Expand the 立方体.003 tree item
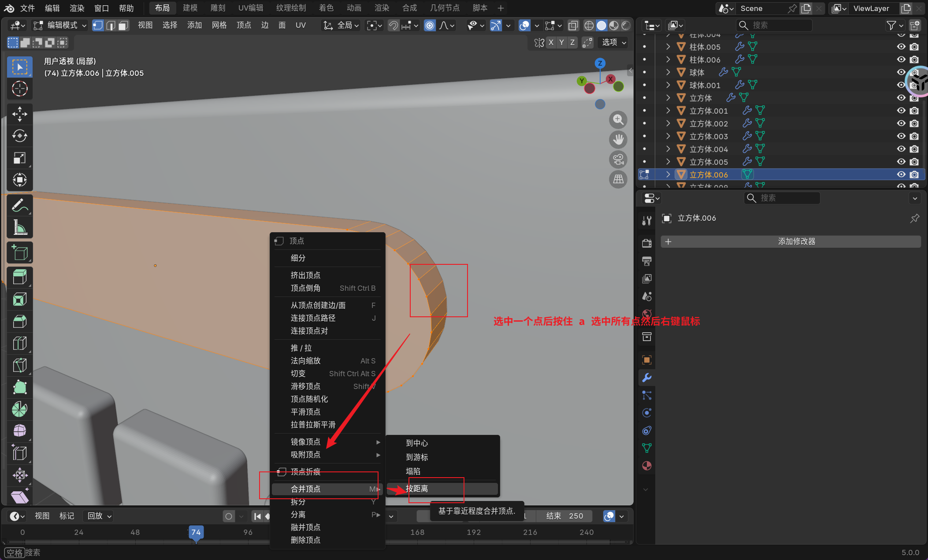 tap(668, 136)
